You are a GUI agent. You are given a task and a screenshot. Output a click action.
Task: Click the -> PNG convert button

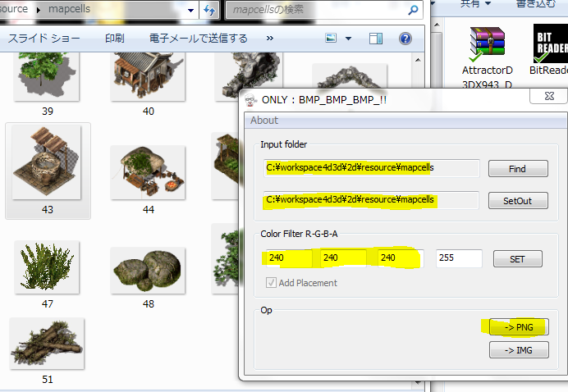[519, 327]
